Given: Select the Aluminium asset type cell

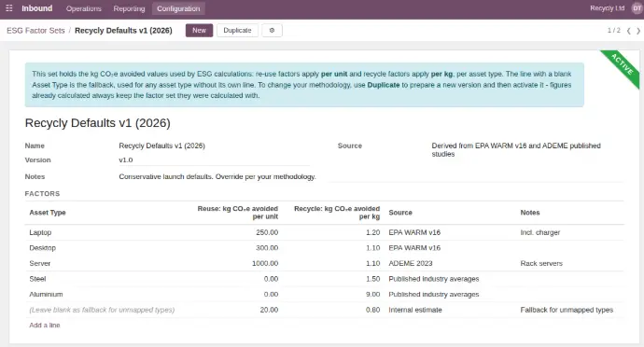Looking at the screenshot, I should pos(46,295).
